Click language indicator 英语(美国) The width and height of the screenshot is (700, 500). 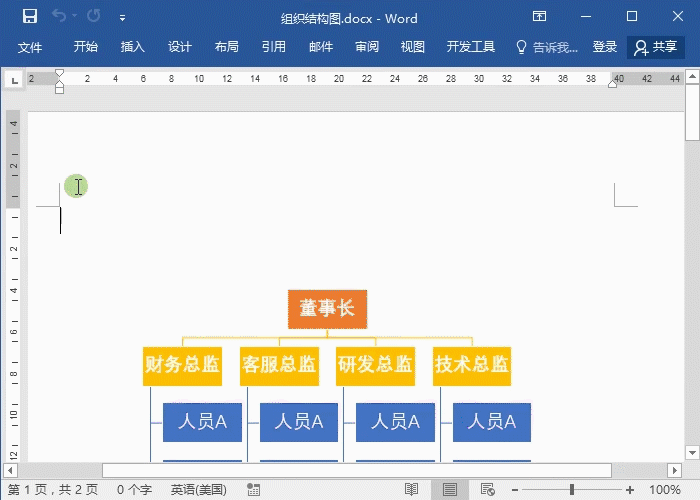click(x=199, y=490)
